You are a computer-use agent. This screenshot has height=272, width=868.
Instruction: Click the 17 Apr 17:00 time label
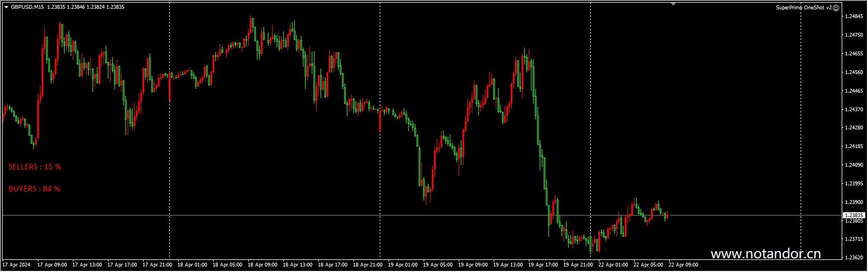click(122, 265)
